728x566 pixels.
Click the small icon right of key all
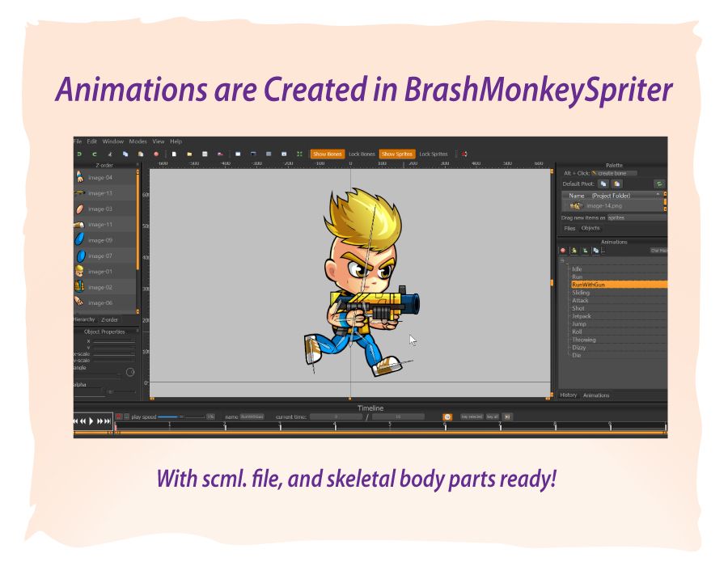tap(507, 416)
